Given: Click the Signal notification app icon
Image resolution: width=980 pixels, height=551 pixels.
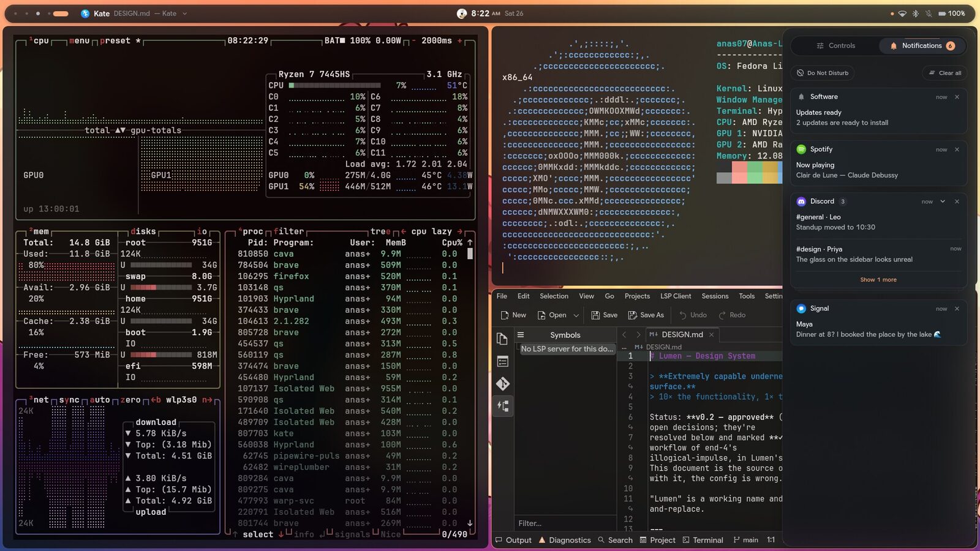Looking at the screenshot, I should tap(801, 309).
